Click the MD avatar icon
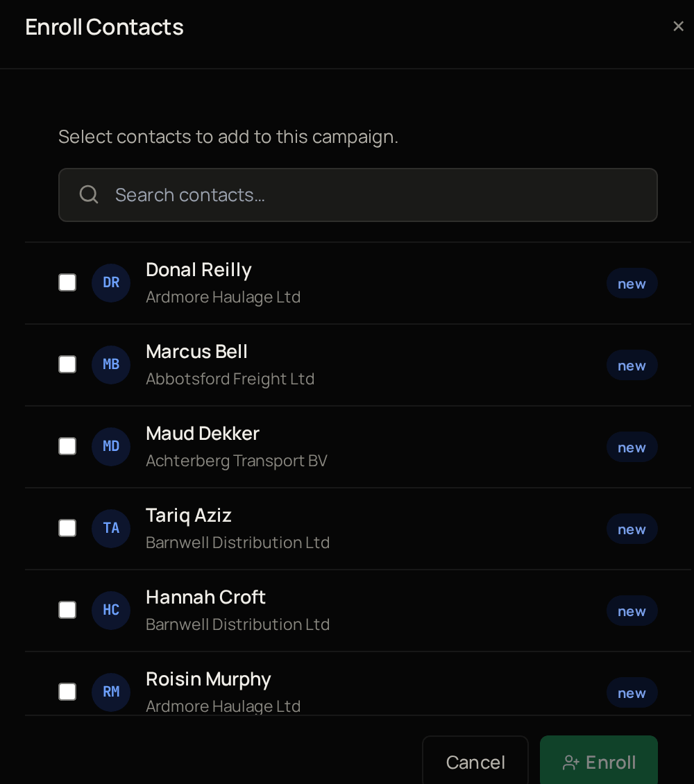Screen dimensions: 694x784 (111, 447)
